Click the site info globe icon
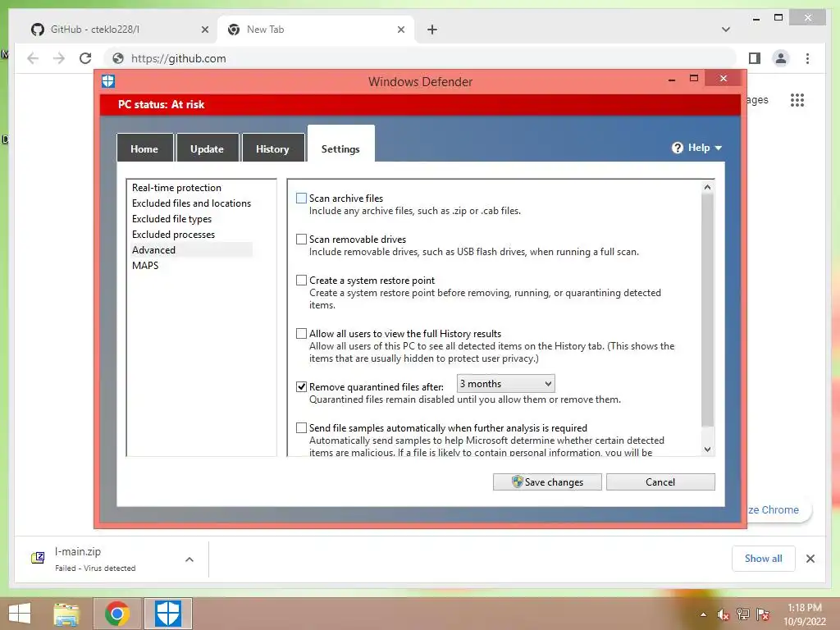This screenshot has height=630, width=840. click(118, 58)
